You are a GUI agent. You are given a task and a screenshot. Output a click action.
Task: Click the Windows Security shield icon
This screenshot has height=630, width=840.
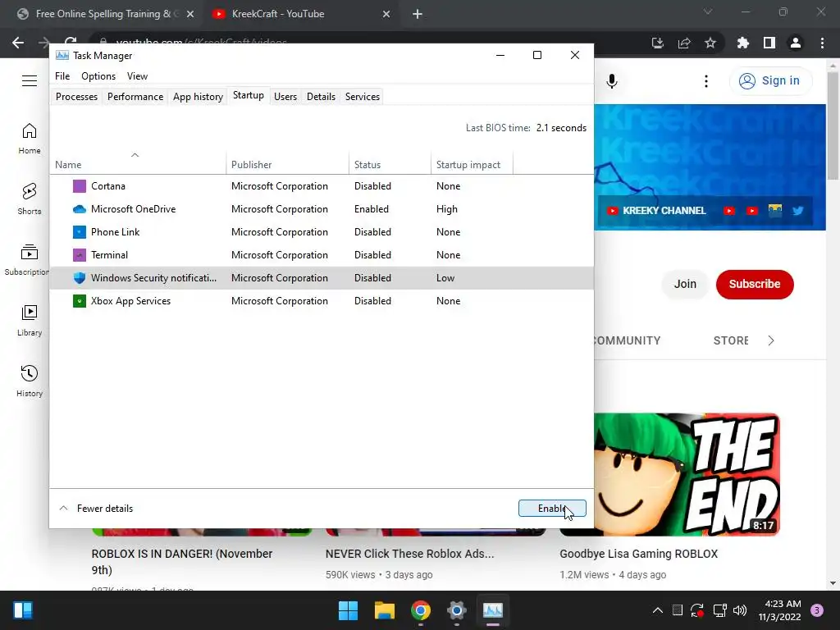(x=80, y=278)
